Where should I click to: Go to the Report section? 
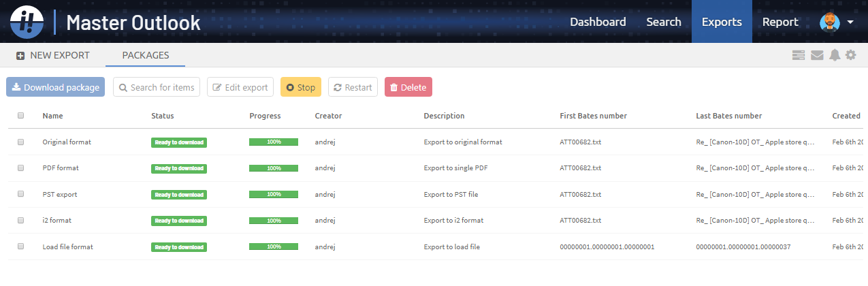click(780, 22)
